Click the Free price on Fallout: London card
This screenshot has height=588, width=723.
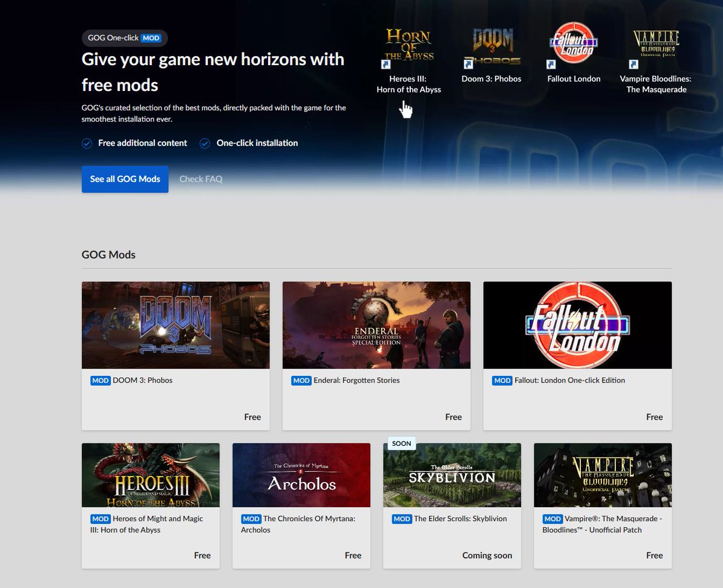(654, 417)
